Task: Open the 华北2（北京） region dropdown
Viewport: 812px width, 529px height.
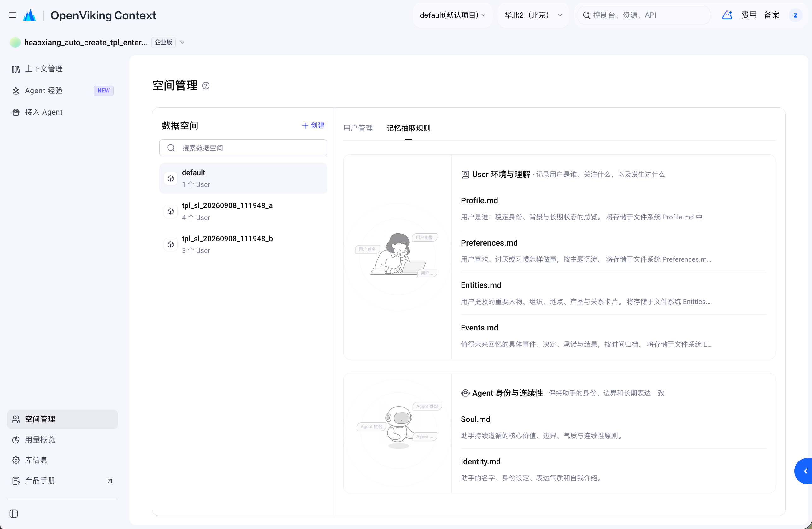Action: (533, 15)
